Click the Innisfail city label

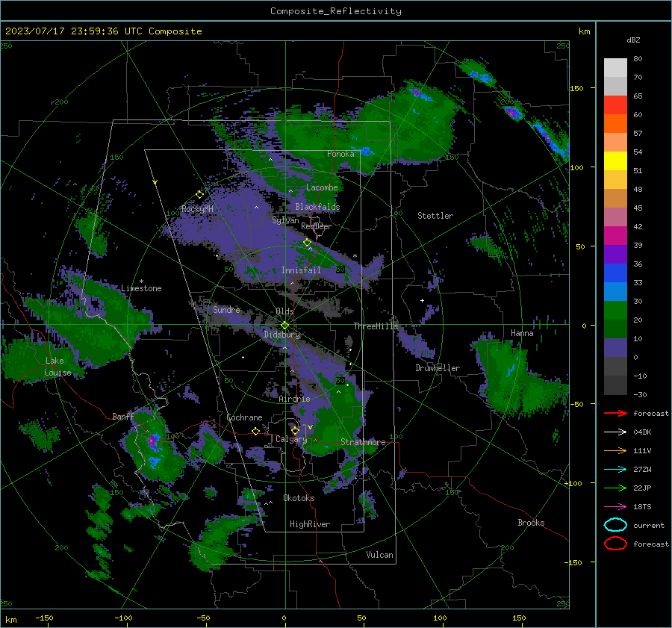301,270
